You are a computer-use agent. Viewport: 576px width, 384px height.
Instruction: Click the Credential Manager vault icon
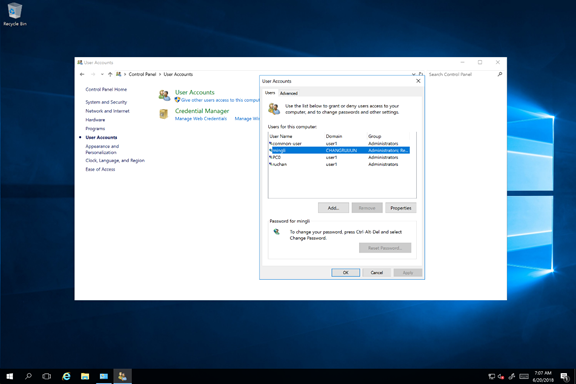tap(164, 114)
